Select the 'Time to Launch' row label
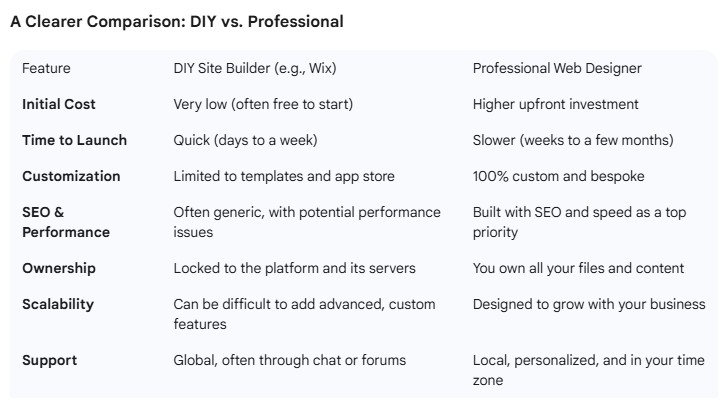The image size is (722, 402). (74, 140)
